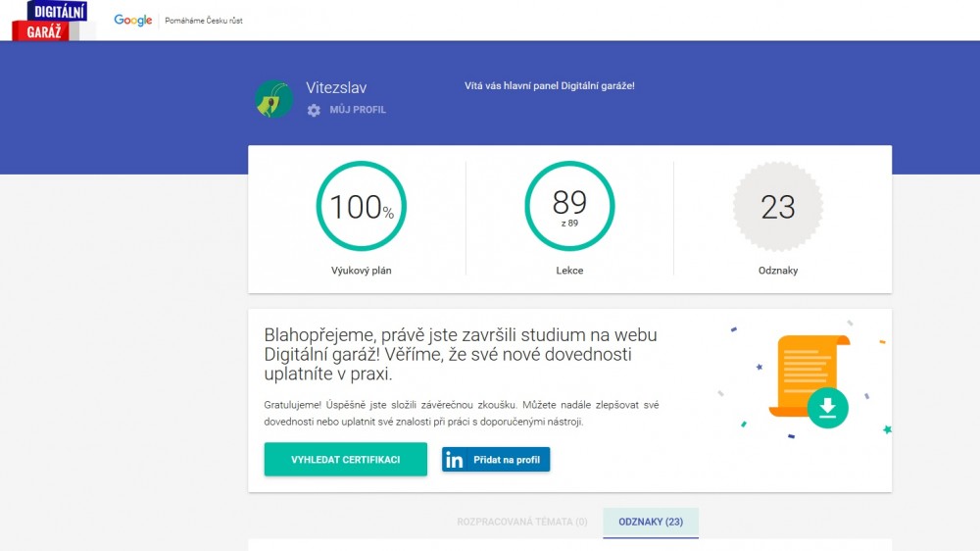Click the Blahopřejeme congratulation headline
Screen dimensions: 980x551
[x=461, y=354]
